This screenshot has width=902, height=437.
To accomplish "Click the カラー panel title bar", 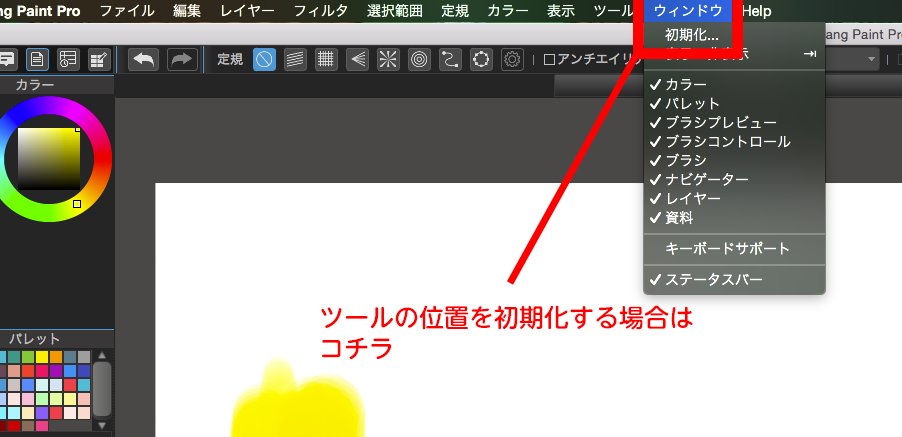I will point(57,85).
